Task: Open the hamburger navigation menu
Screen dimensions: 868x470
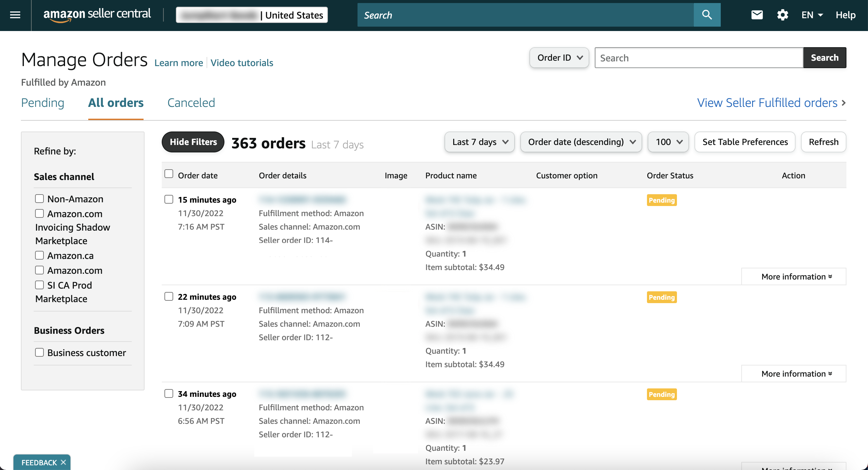Action: tap(15, 15)
